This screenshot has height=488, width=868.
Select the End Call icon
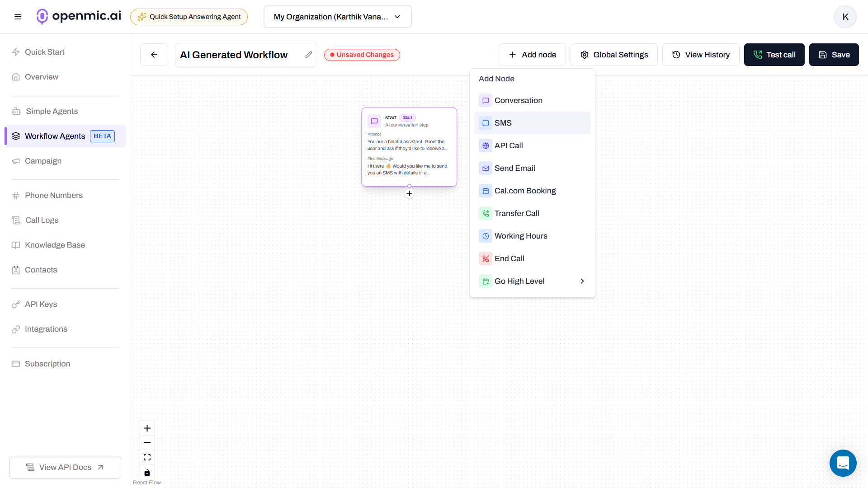[486, 258]
